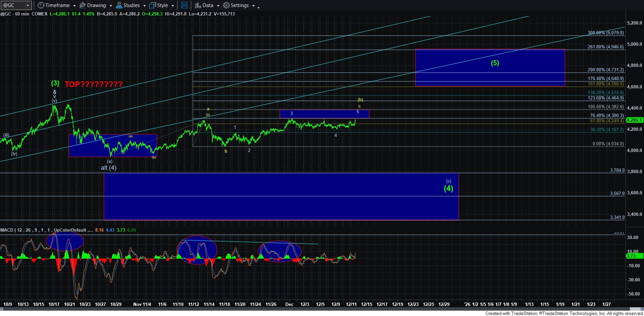This screenshot has width=644, height=316.
Task: Click the Timeframe clock icon
Action: pos(41,5)
